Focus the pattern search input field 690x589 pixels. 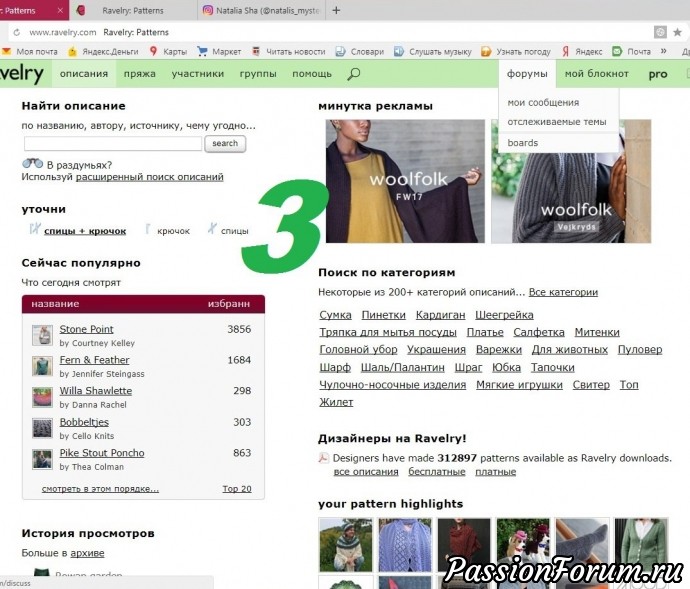pos(113,144)
